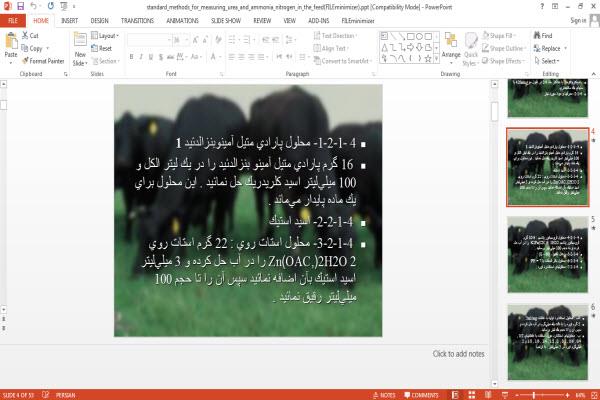This screenshot has width=600, height=400.
Task: Align text left
Action: [x=232, y=57]
